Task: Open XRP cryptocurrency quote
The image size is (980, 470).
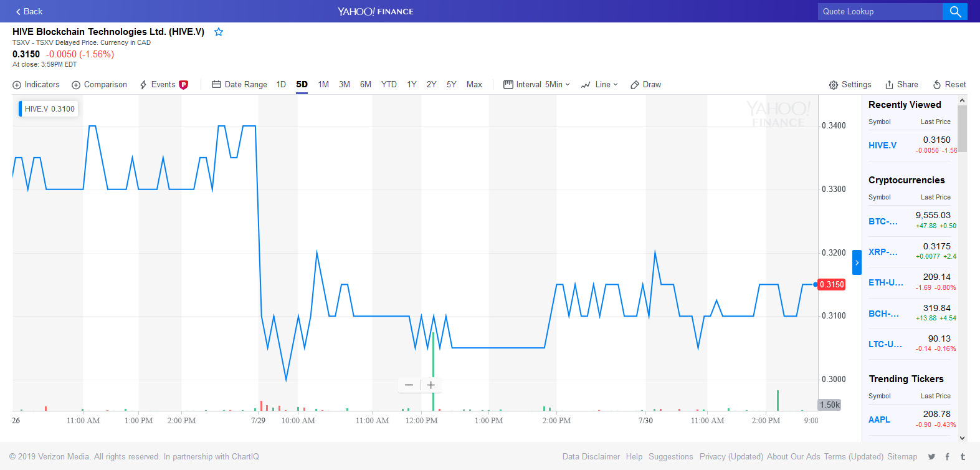Action: (883, 252)
